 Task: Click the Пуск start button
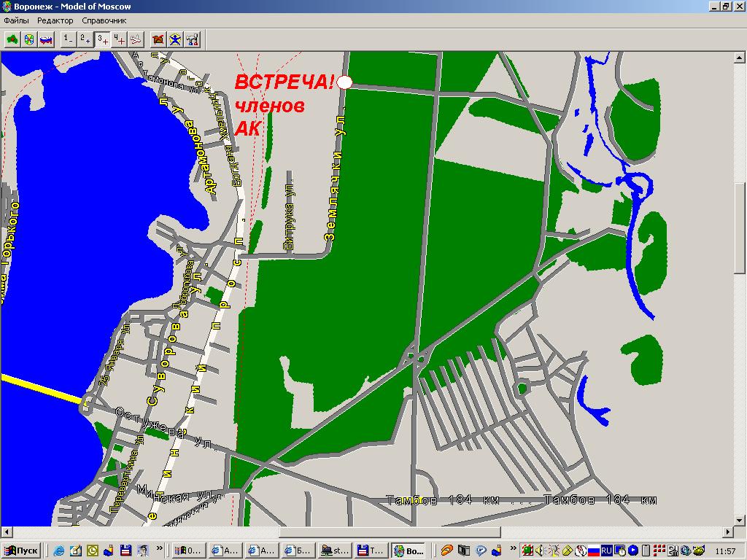pyautogui.click(x=21, y=551)
